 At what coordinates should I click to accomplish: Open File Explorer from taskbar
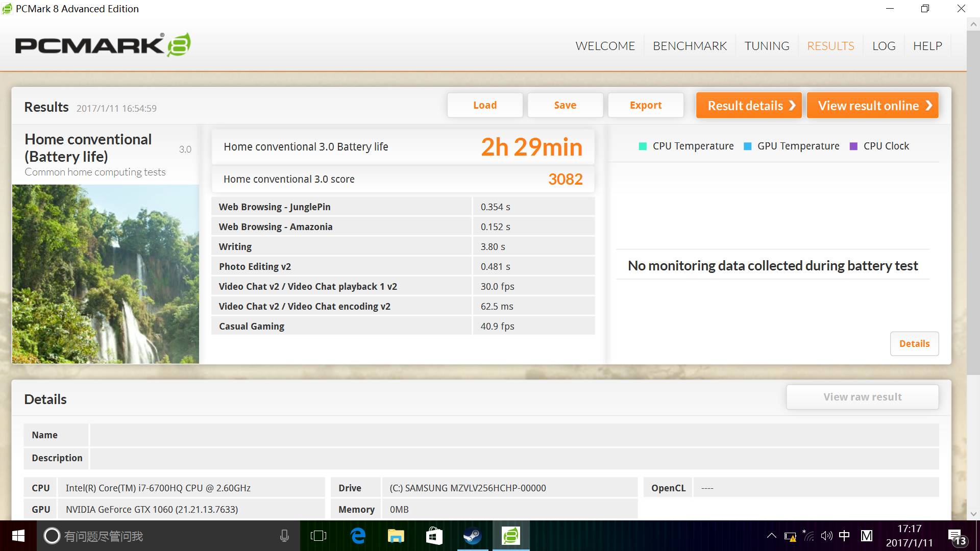coord(396,536)
